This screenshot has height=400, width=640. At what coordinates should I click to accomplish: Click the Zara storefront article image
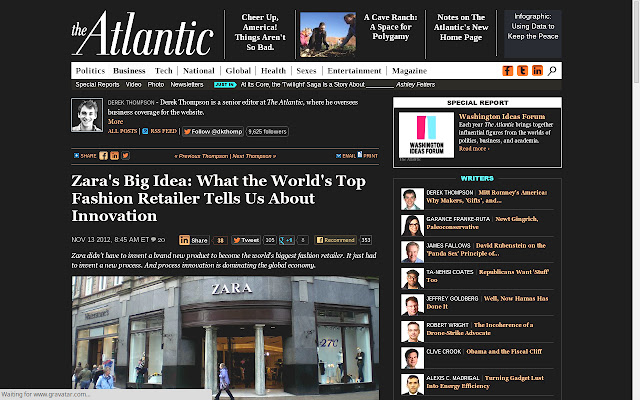pos(225,338)
